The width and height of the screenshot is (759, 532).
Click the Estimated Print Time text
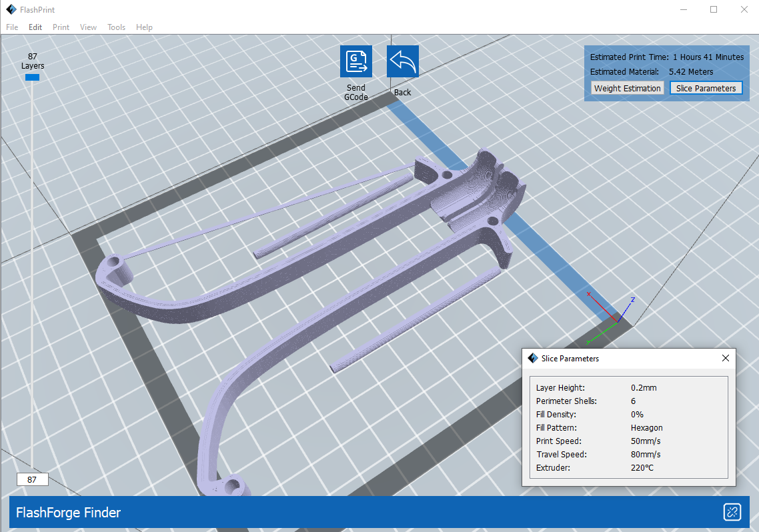[666, 57]
